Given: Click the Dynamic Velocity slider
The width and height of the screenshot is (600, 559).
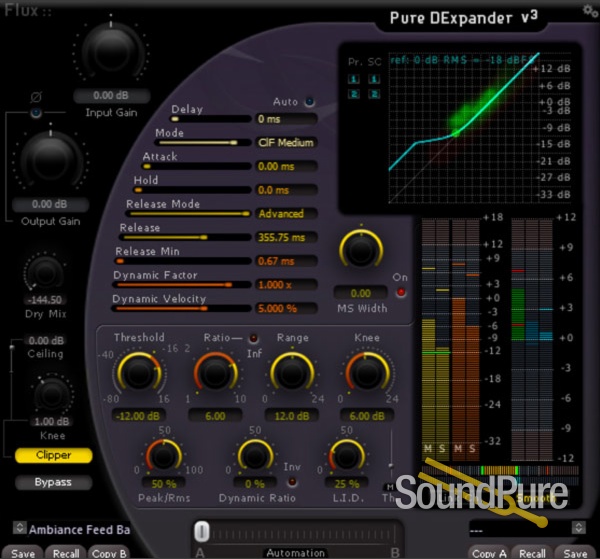Looking at the screenshot, I should point(181,309).
